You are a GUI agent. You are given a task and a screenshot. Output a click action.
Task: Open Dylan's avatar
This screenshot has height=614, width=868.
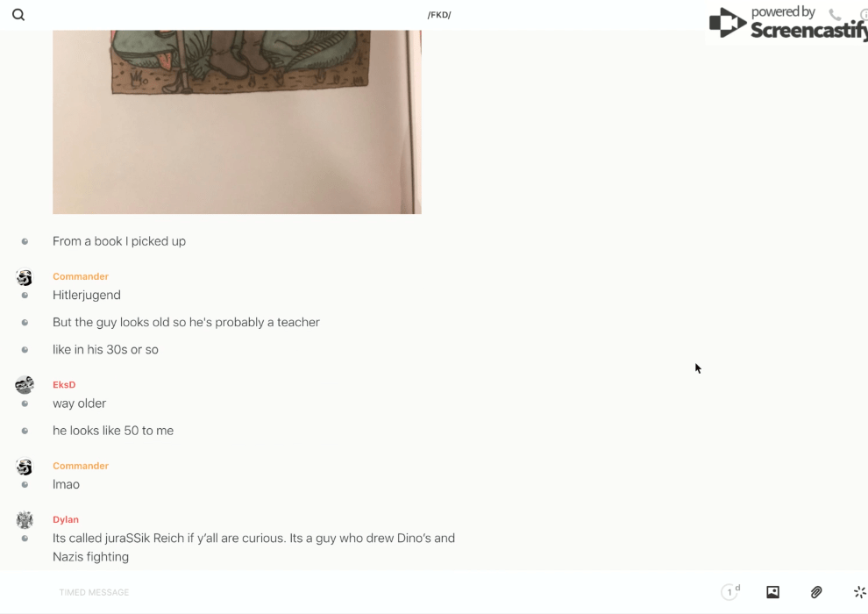25,520
